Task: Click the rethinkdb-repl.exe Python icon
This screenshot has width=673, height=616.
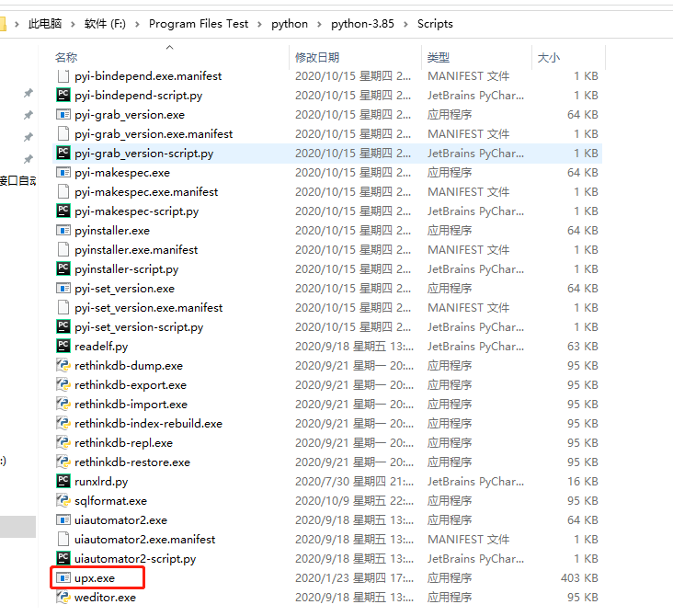Action: pyautogui.click(x=63, y=442)
